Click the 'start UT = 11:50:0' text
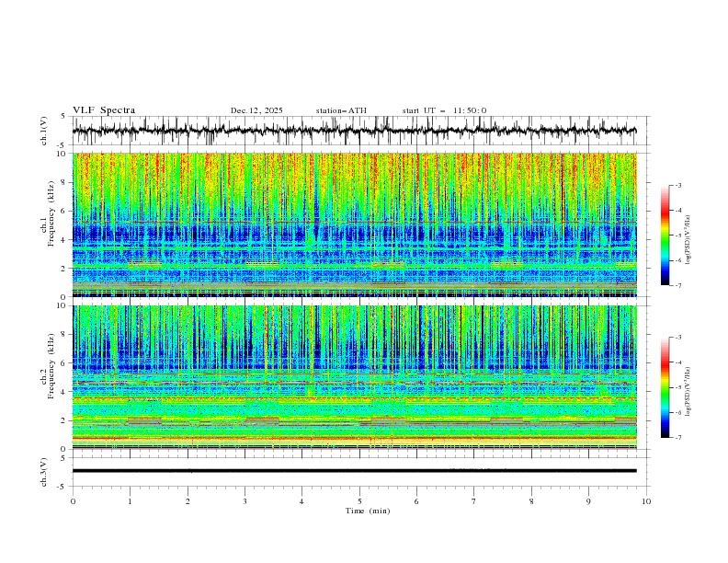728x563 pixels. click(444, 110)
